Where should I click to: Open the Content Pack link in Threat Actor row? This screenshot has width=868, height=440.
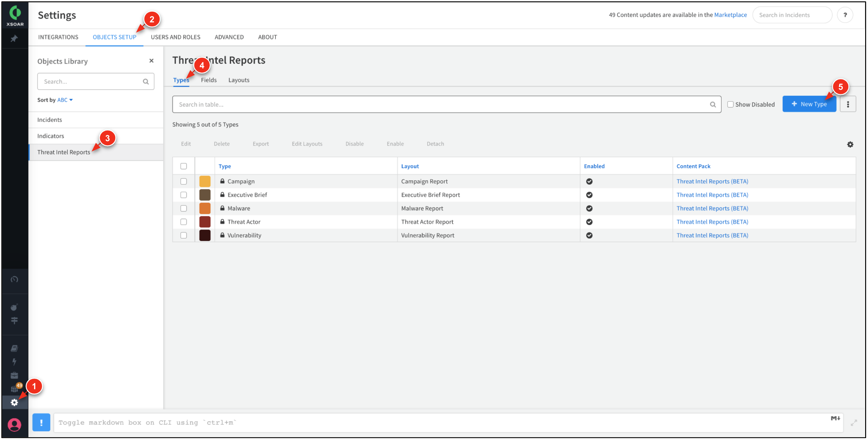tap(712, 222)
